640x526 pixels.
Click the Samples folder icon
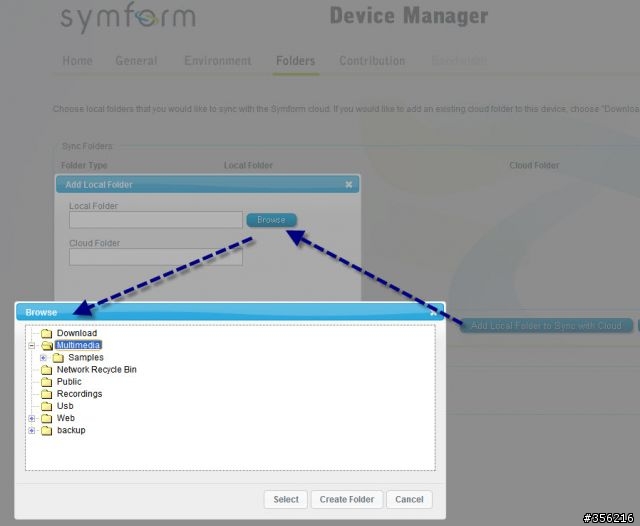coord(58,358)
